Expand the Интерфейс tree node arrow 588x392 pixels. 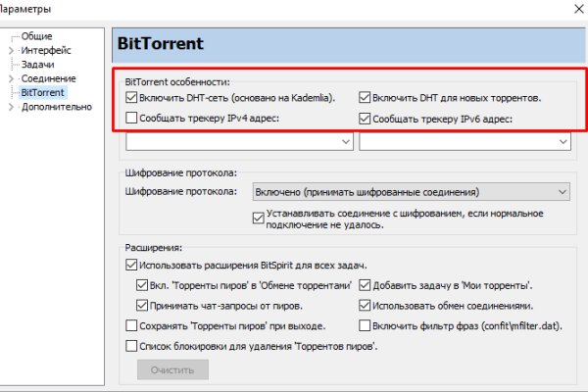pyautogui.click(x=11, y=50)
